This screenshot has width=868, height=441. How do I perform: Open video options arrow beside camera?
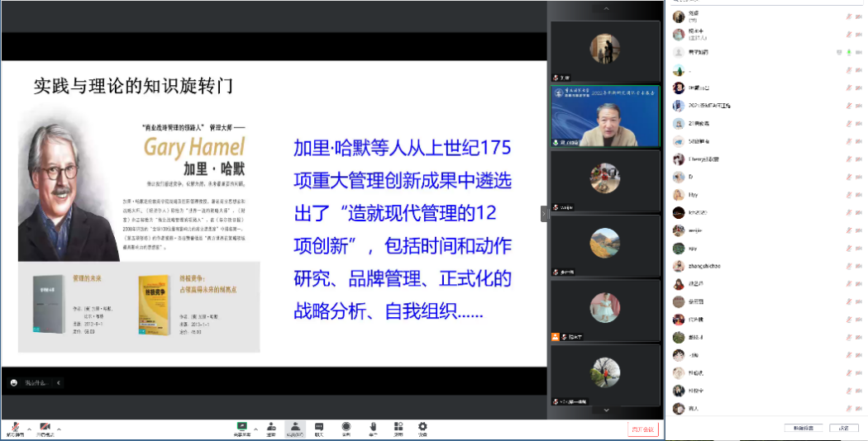pyautogui.click(x=60, y=429)
